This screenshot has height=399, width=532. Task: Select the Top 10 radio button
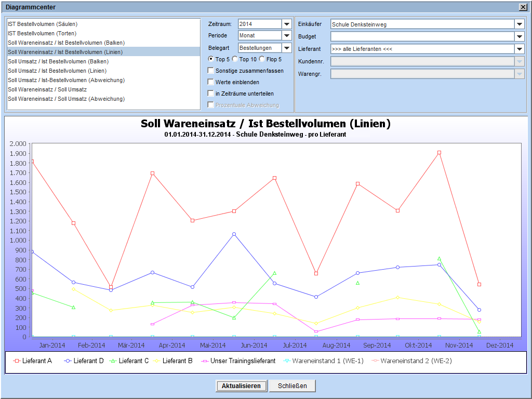tap(235, 59)
